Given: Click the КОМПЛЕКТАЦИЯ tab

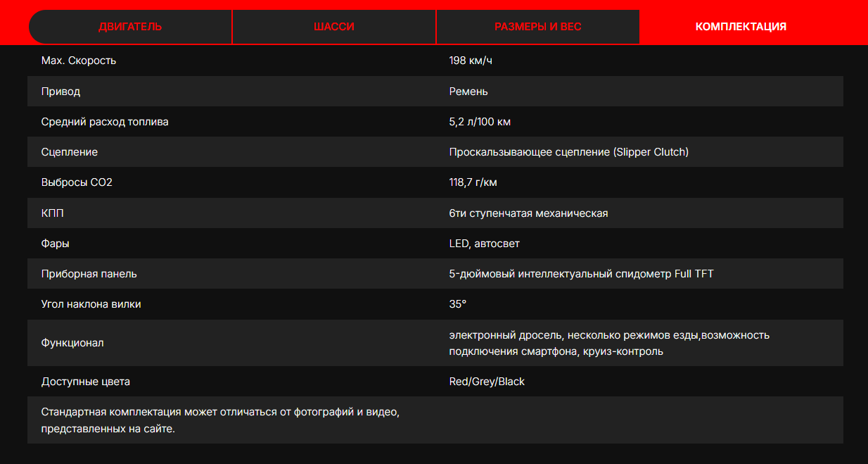Looking at the screenshot, I should [x=740, y=27].
